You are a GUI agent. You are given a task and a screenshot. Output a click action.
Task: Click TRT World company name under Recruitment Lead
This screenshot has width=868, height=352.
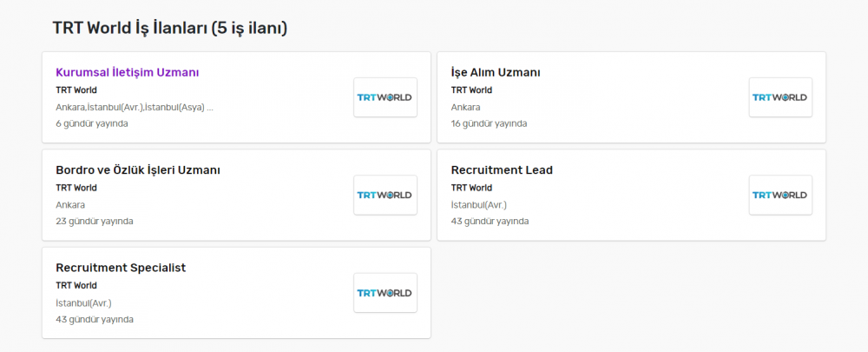471,188
